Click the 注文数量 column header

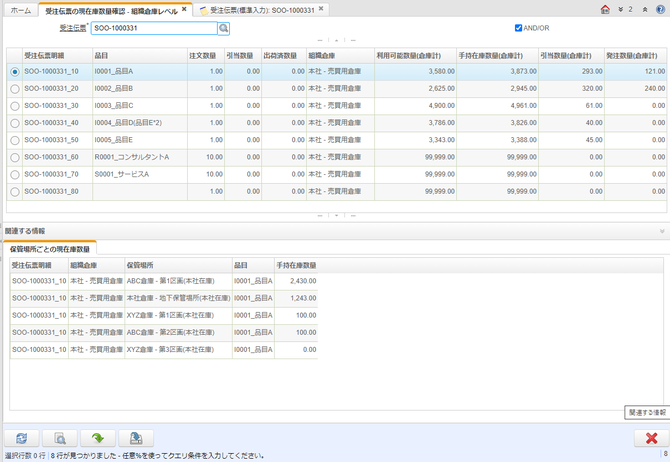tap(206, 56)
